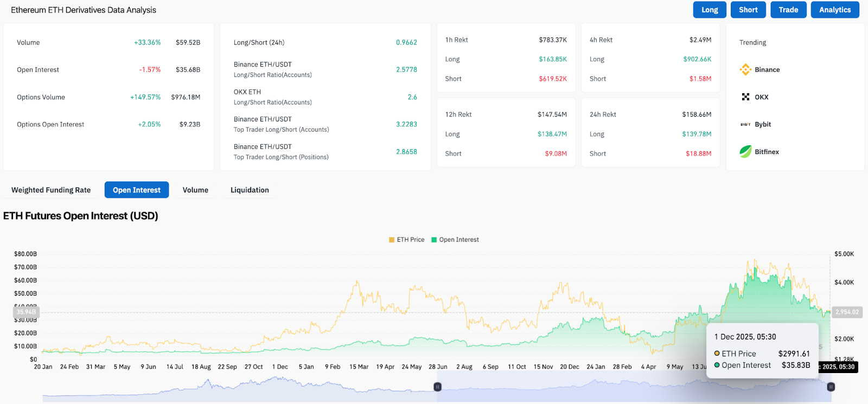Click the Bitfinex green leaf icon
Screen dimensions: 868x404
point(745,152)
